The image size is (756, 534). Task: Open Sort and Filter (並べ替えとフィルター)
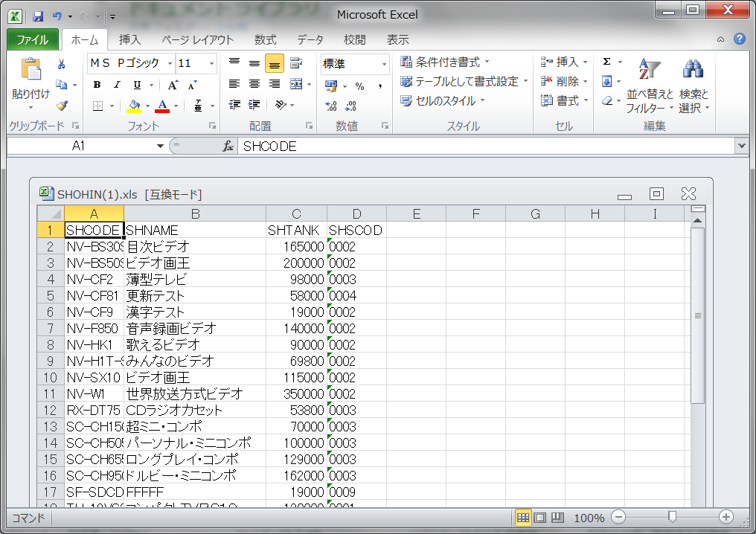tap(650, 86)
